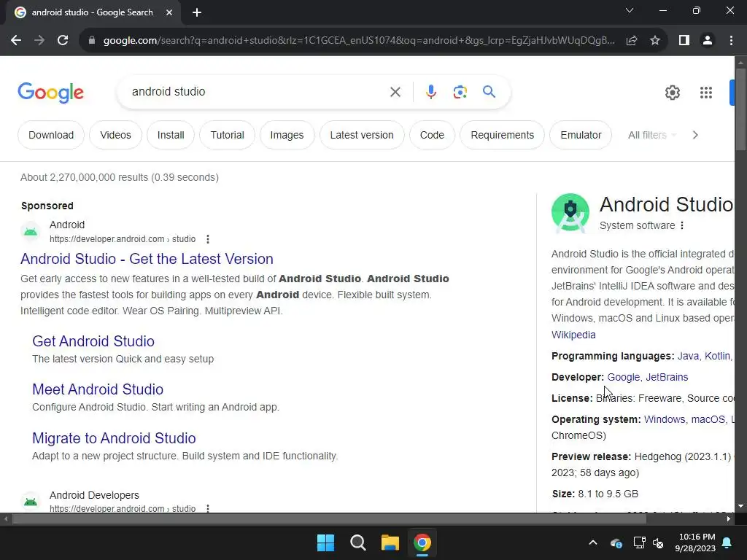Reload the page with the refresh icon
Viewport: 747px width, 560px height.
coord(63,41)
